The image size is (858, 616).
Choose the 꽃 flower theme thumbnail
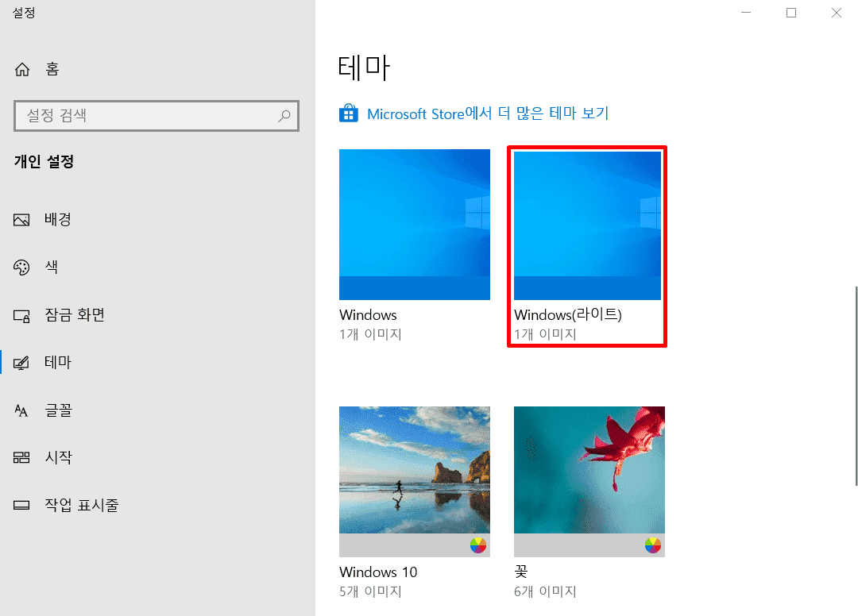589,482
